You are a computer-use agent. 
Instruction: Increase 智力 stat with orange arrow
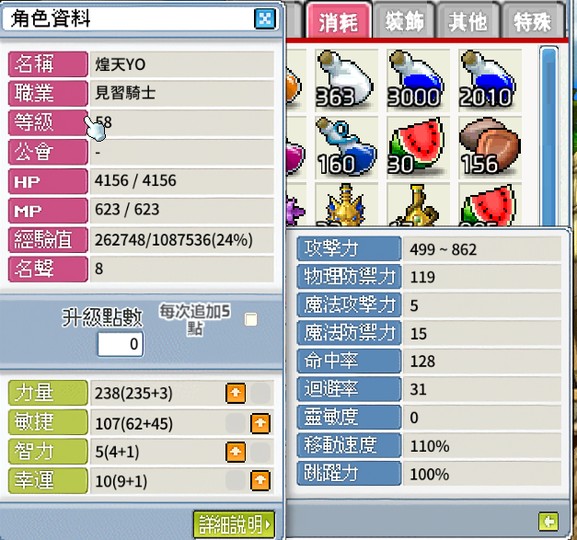pyautogui.click(x=236, y=451)
